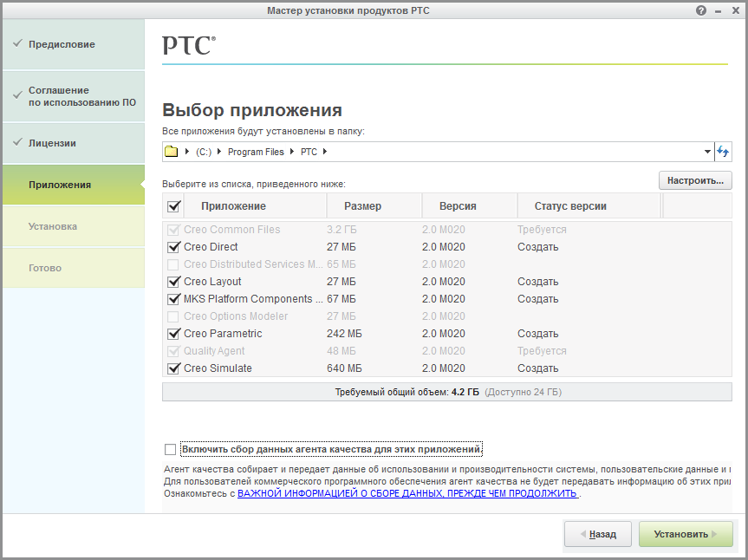The height and width of the screenshot is (560, 748).
Task: Select the Установка step
Action: pos(74,226)
